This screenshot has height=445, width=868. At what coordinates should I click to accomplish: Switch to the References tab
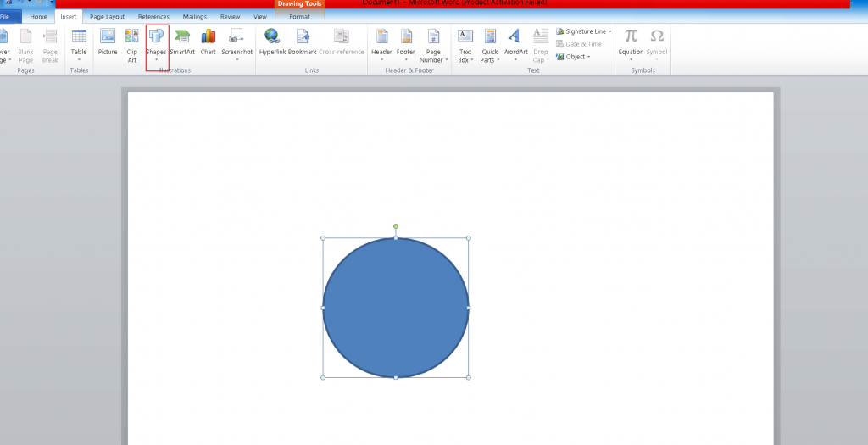[153, 17]
